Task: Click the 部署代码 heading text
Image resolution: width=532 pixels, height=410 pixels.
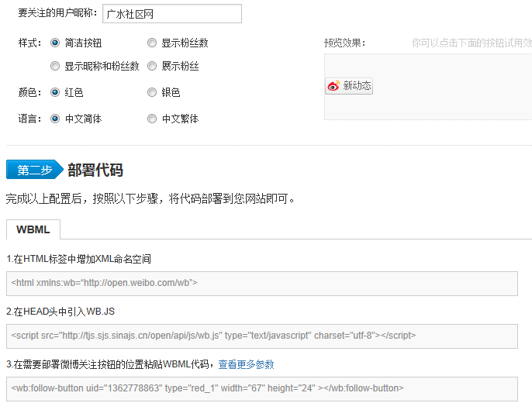Action: pyautogui.click(x=95, y=170)
